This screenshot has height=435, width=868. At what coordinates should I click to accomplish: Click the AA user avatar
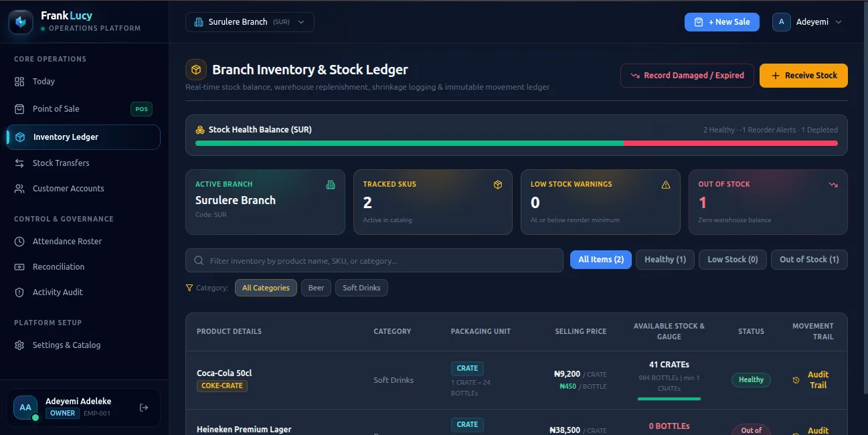(x=25, y=408)
